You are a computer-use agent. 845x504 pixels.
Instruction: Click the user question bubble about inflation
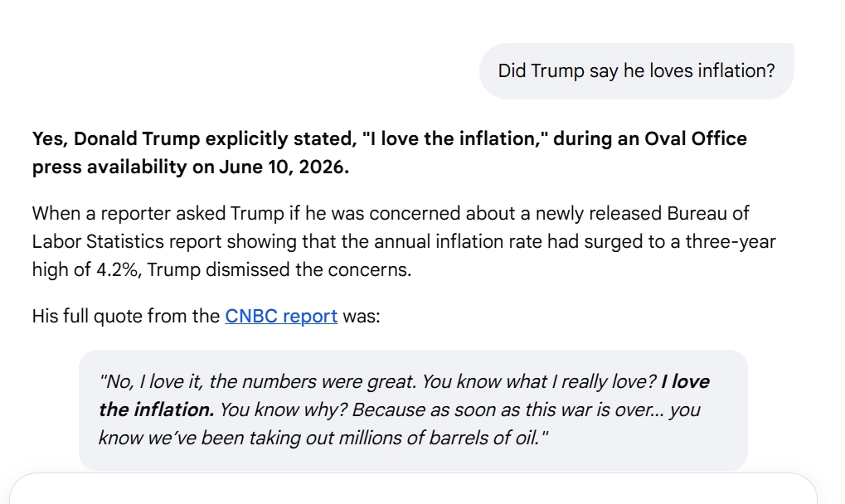(636, 71)
